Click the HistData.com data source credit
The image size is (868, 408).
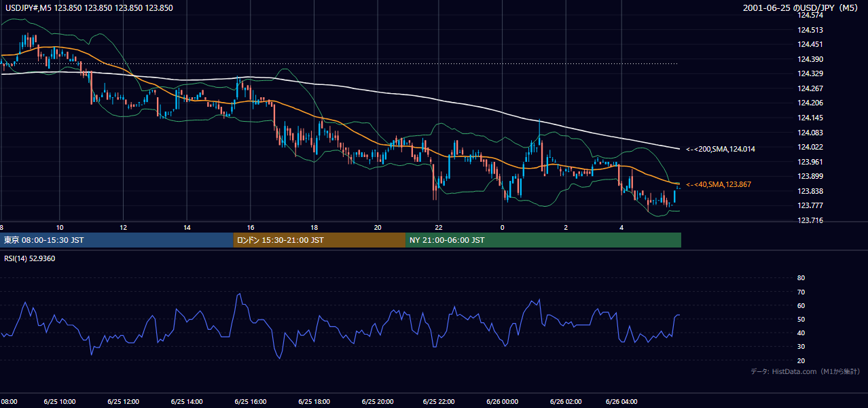pos(805,371)
